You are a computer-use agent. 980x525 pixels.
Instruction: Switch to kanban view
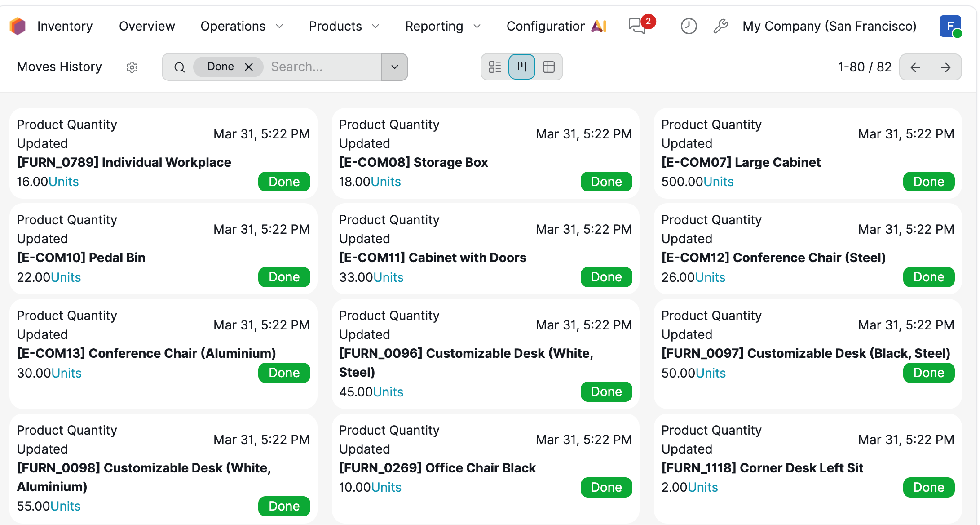pyautogui.click(x=521, y=67)
